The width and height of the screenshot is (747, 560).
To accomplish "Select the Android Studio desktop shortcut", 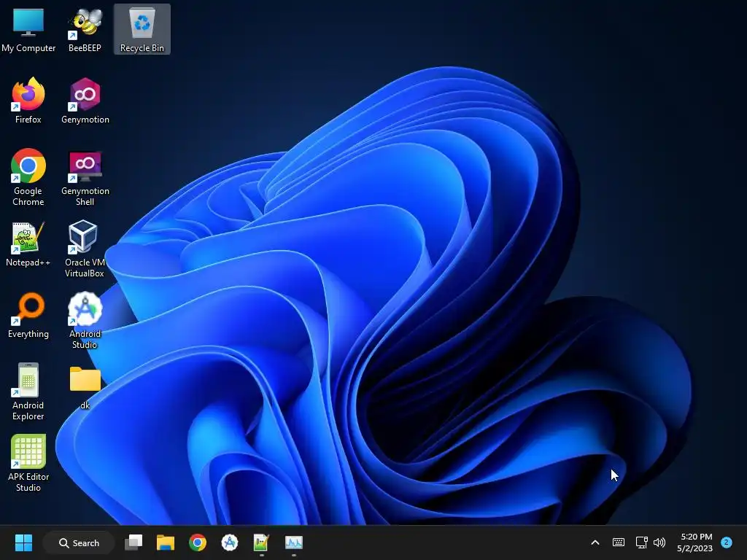I will click(x=85, y=320).
